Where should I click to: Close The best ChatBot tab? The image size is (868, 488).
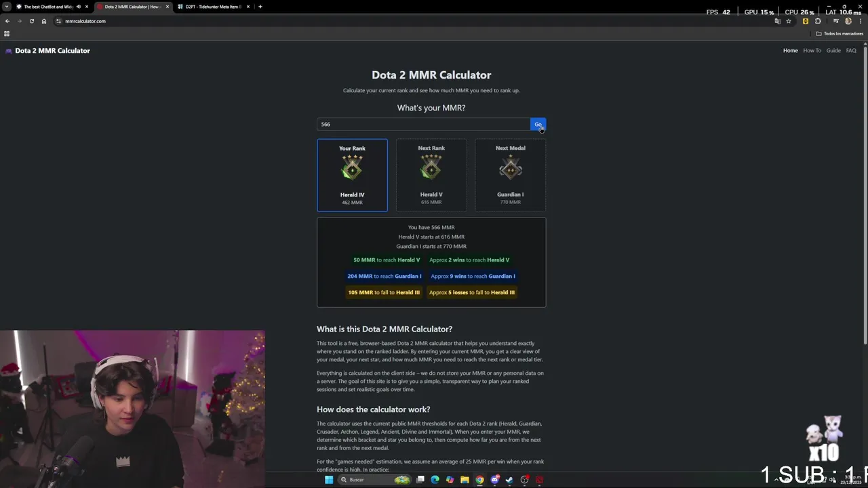click(x=87, y=7)
